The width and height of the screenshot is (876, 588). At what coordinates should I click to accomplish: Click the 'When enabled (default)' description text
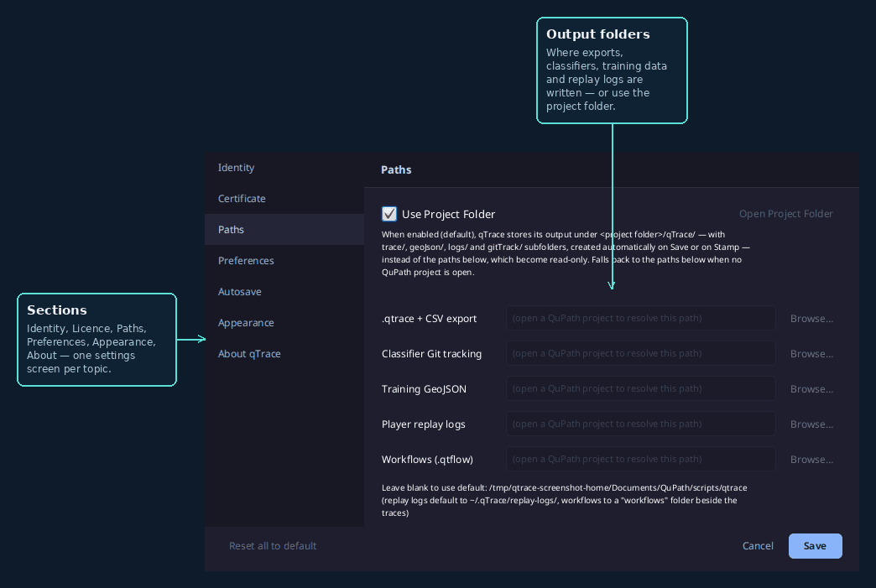click(x=566, y=253)
